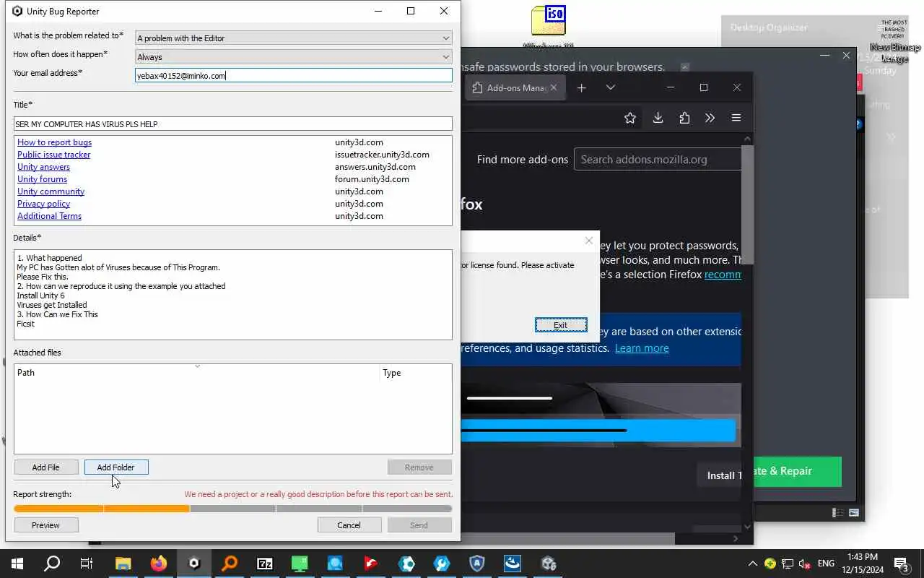Switch the ENG input language
Image resolution: width=924 pixels, height=578 pixels.
826,564
